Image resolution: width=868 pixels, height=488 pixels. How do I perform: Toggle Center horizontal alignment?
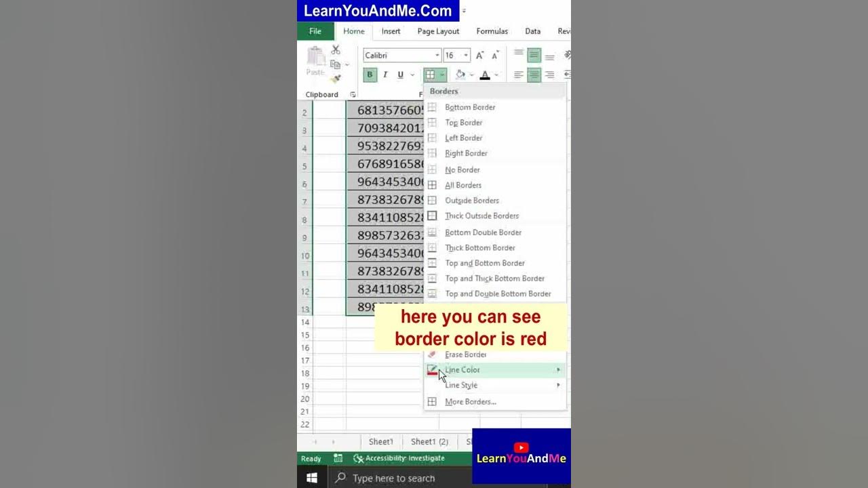click(x=534, y=75)
